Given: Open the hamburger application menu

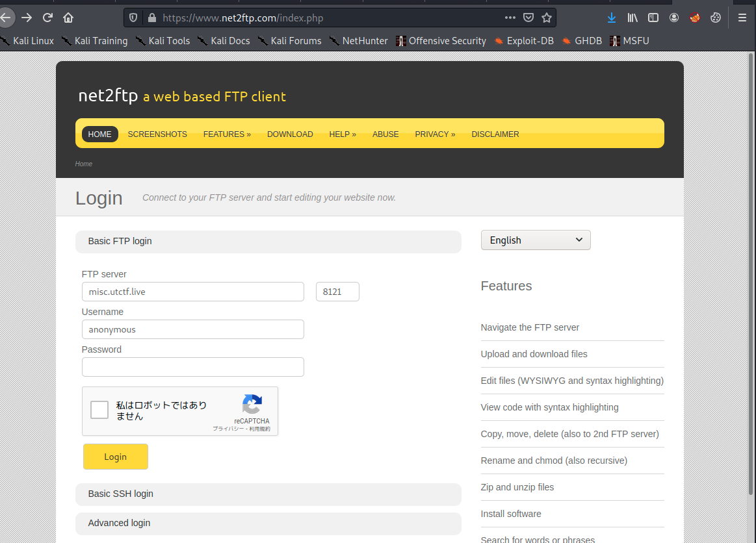Looking at the screenshot, I should [742, 18].
